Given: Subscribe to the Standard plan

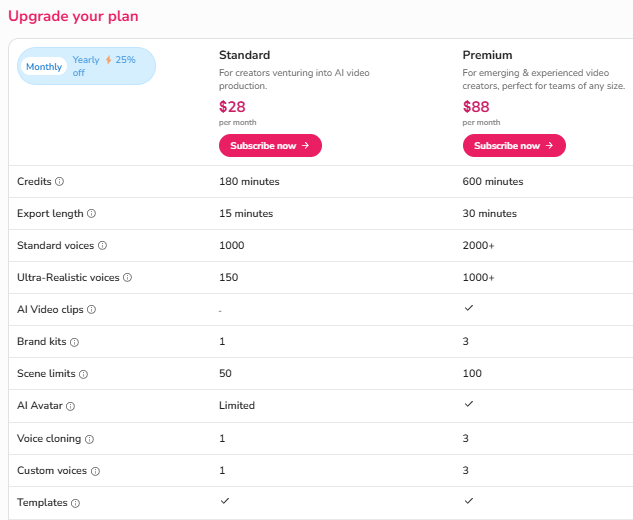Looking at the screenshot, I should click(270, 146).
